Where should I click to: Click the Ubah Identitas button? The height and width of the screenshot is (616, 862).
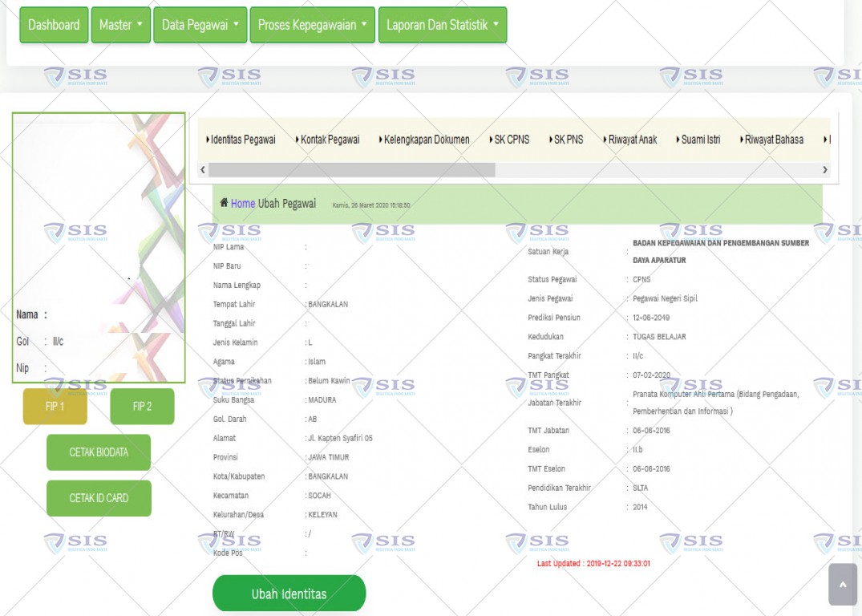point(289,594)
